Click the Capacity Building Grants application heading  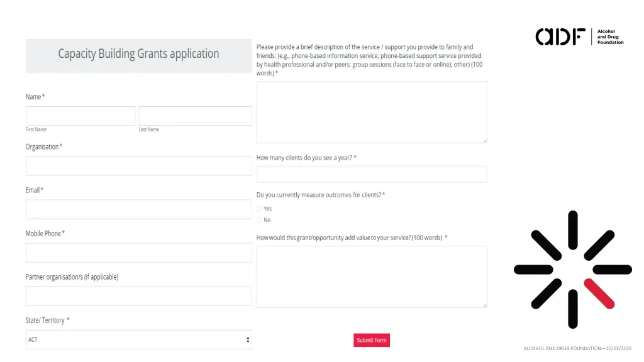tap(138, 54)
